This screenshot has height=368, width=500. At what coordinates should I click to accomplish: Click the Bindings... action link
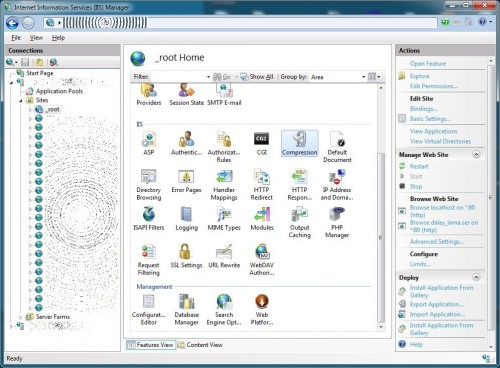[424, 109]
